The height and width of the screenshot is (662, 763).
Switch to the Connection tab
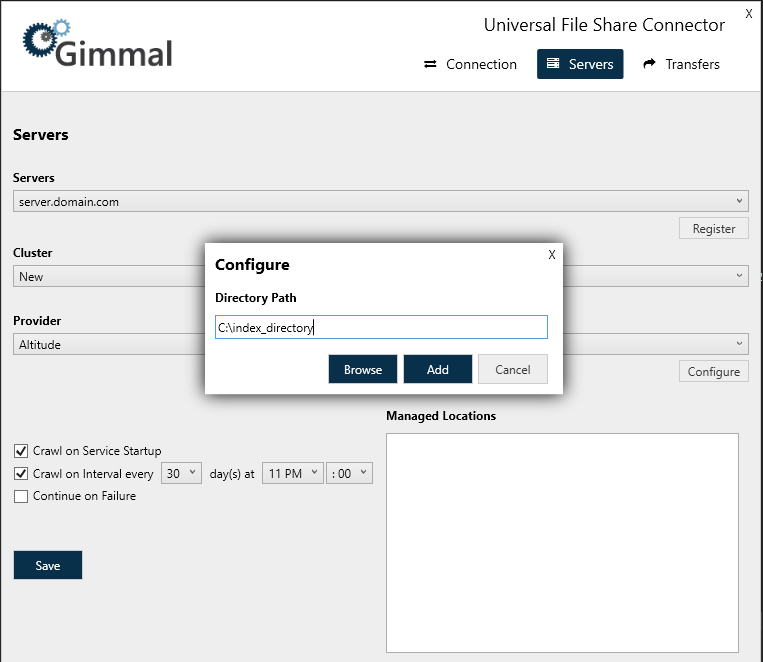tap(470, 64)
